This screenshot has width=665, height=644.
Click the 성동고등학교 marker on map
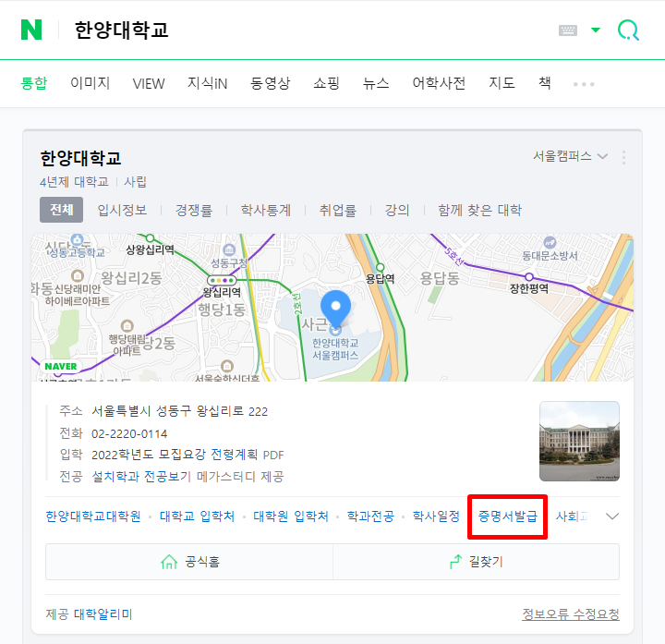click(x=78, y=239)
